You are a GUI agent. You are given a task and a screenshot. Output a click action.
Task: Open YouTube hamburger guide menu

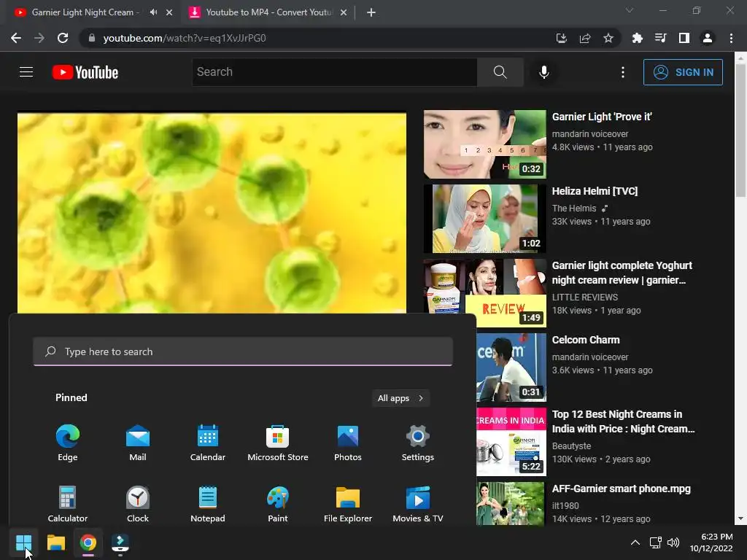tap(26, 72)
